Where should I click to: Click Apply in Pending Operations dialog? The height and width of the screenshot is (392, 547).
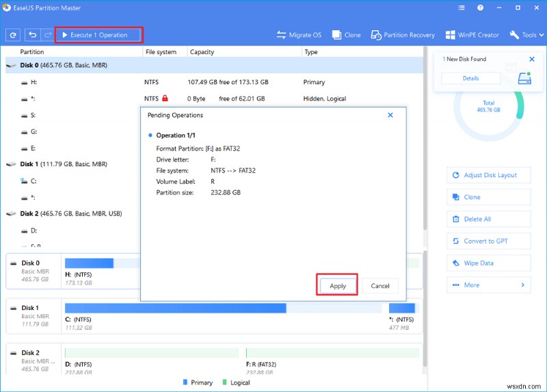pos(338,286)
